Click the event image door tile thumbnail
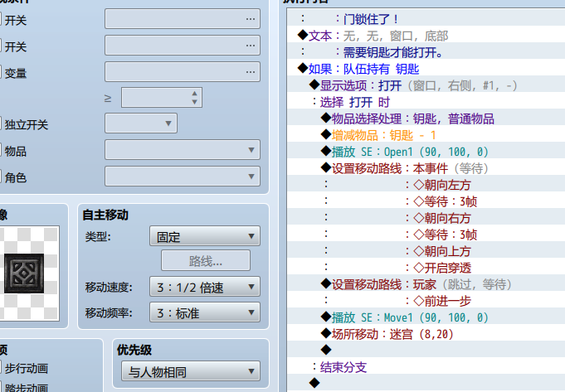This screenshot has height=392, width=565. pyautogui.click(x=24, y=273)
